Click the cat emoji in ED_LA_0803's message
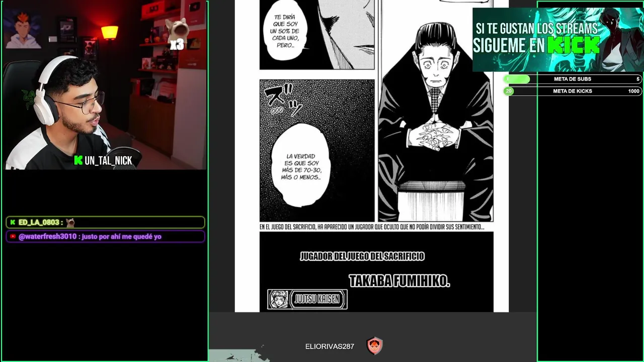Viewport: 644px width, 362px height. click(70, 222)
